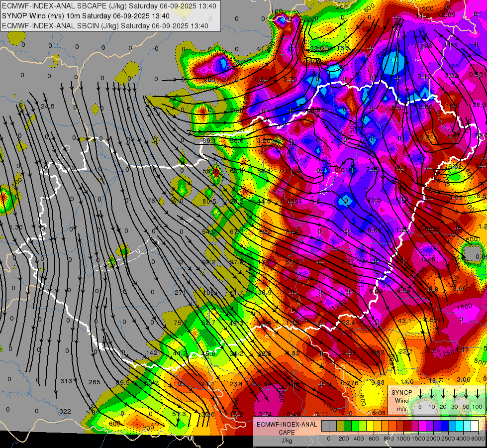
Task: Click the 20 m/s wind arrow in legend
Action: point(443,394)
